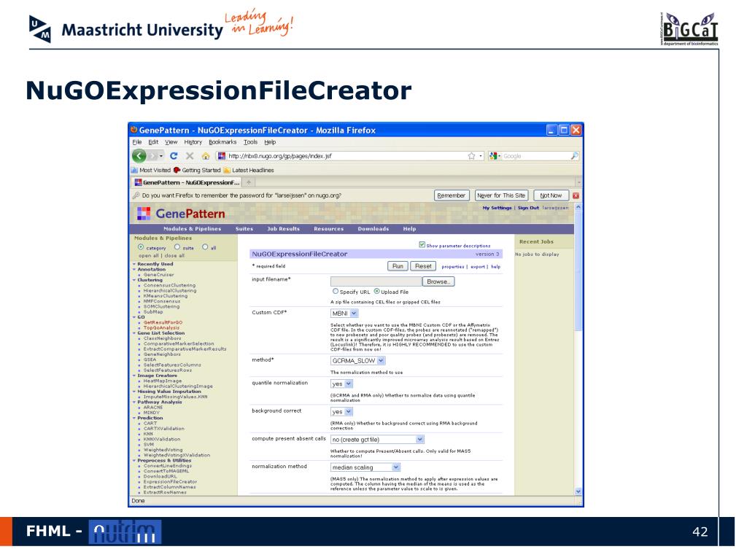Click the open all link
This screenshot has width=747, height=560.
pos(149,256)
